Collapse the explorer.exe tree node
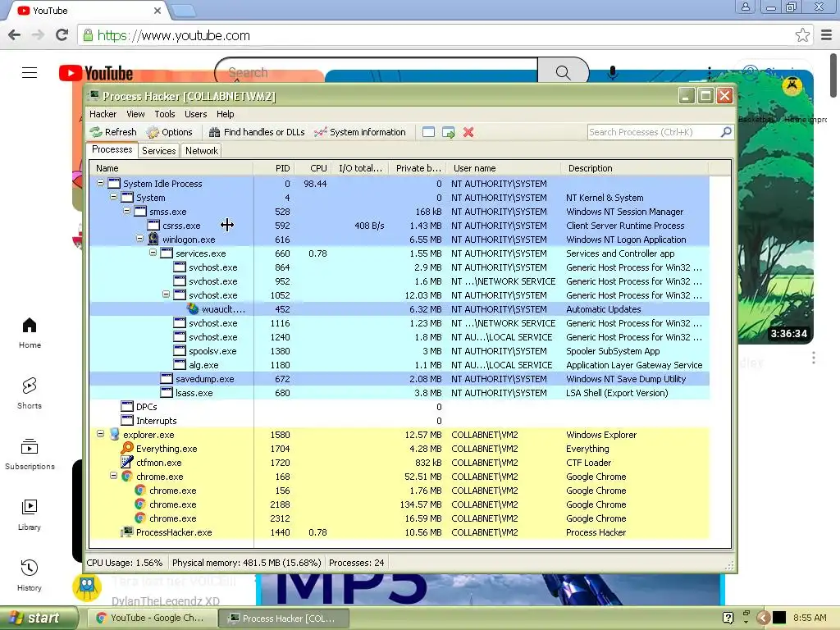This screenshot has width=840, height=630. [x=100, y=434]
